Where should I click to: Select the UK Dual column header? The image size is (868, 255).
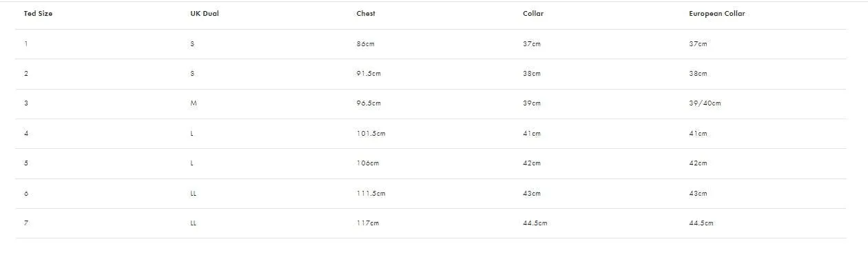point(205,14)
